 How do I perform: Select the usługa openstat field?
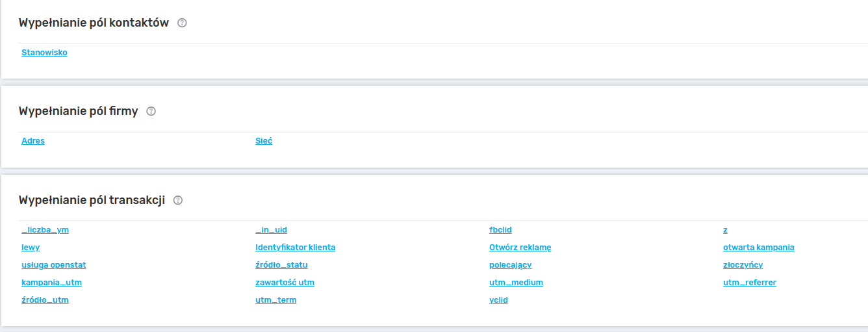(x=53, y=265)
